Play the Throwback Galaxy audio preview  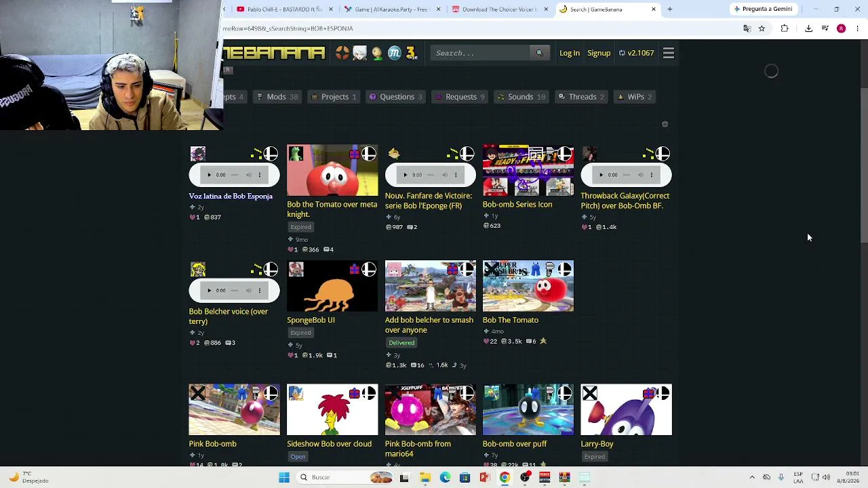click(601, 175)
